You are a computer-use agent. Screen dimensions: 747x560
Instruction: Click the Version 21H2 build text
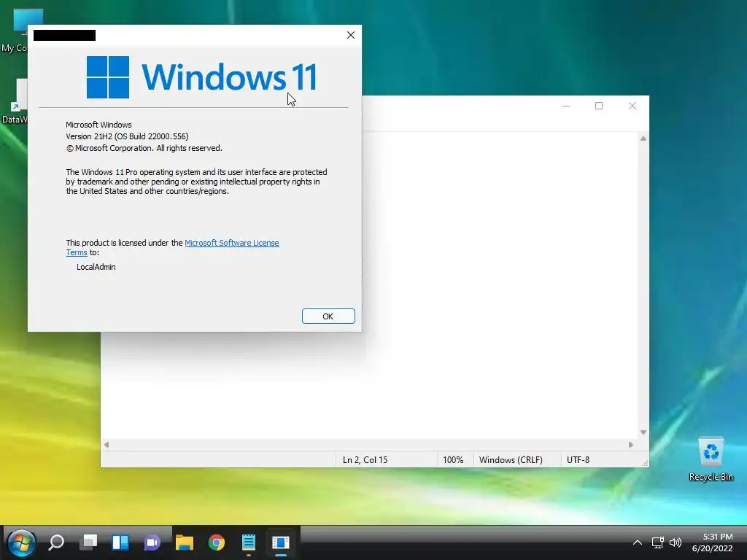pyautogui.click(x=127, y=136)
